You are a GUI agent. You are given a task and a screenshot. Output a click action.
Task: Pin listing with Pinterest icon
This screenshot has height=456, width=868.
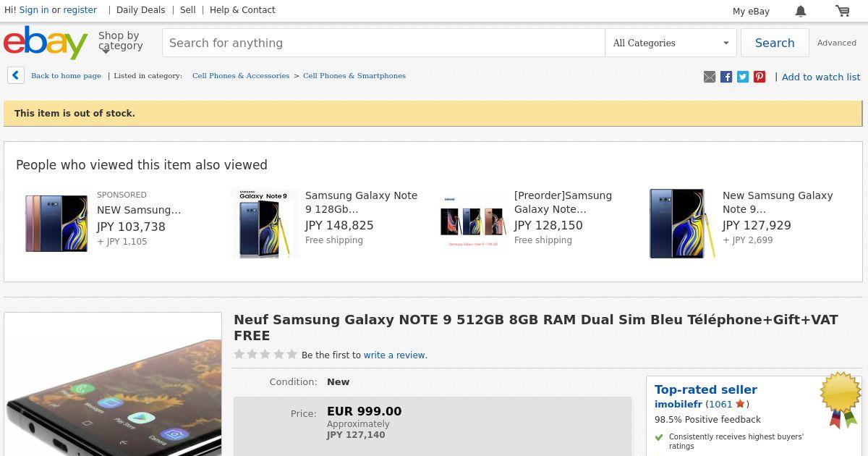759,77
